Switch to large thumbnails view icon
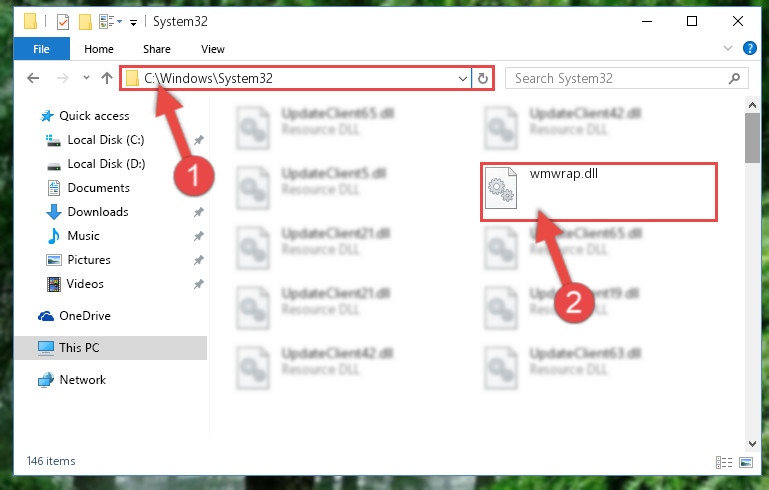Image resolution: width=769 pixels, height=490 pixels. click(x=745, y=462)
